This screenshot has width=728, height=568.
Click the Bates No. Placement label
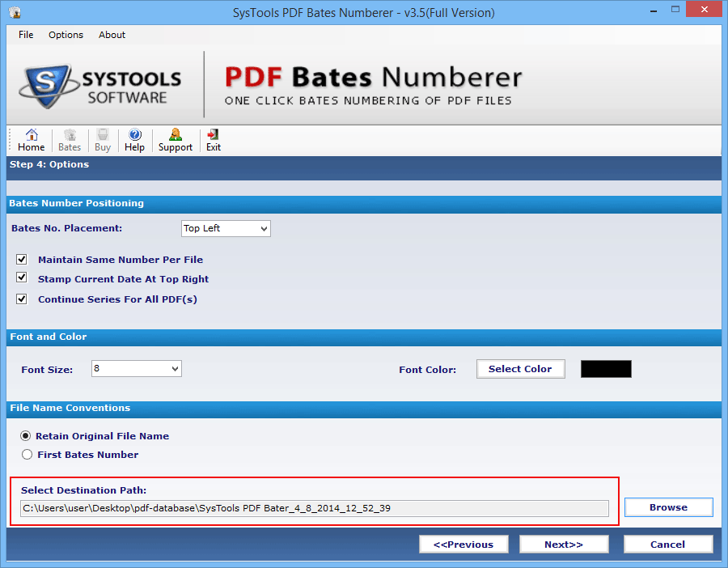pos(67,228)
